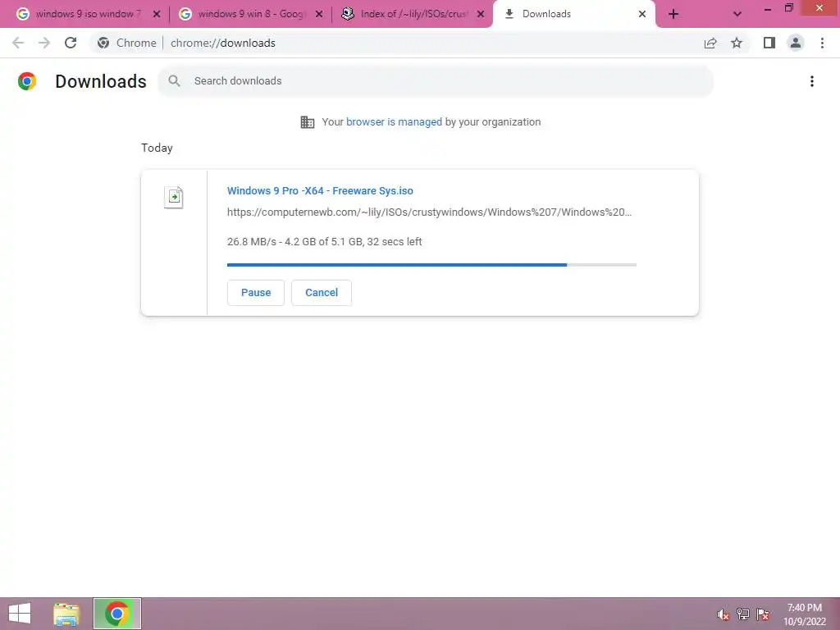Open the side panel icon

click(769, 43)
